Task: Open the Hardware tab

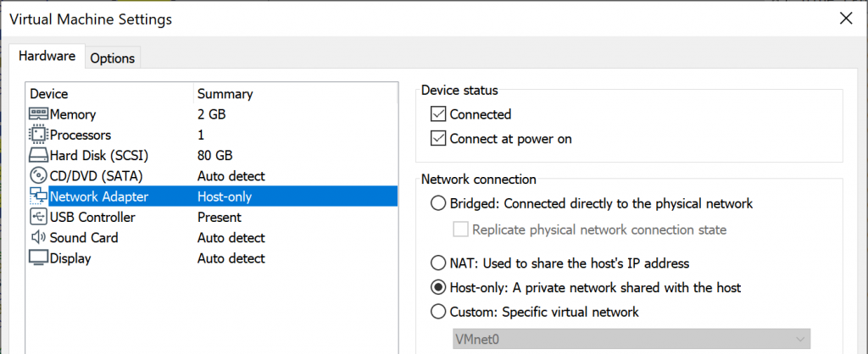Action: [47, 57]
